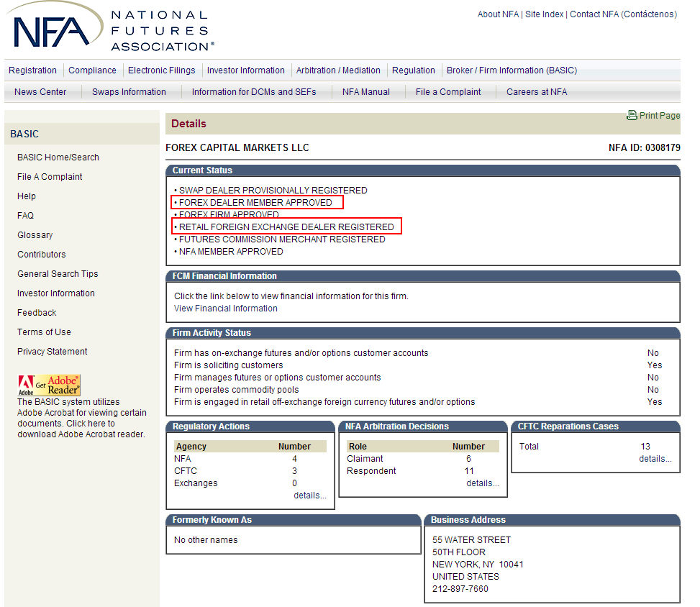Open the Compliance menu
The height and width of the screenshot is (607, 700).
(92, 70)
